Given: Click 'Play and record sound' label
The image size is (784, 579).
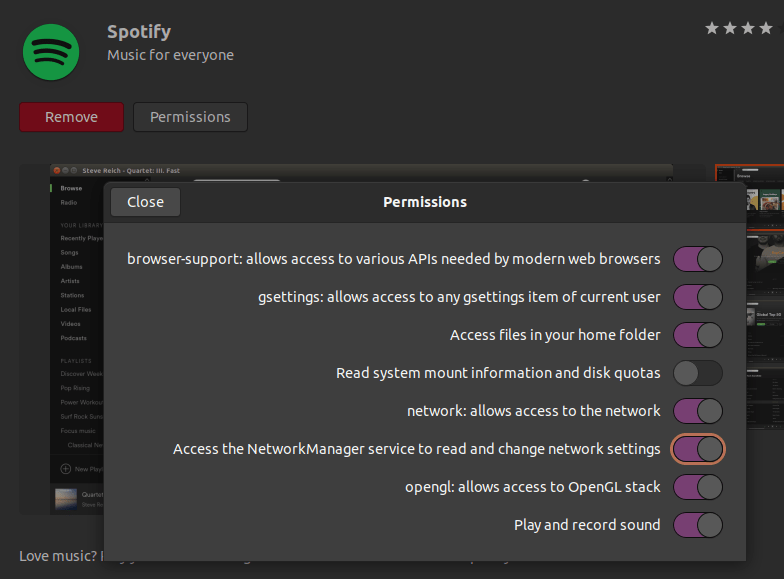Looking at the screenshot, I should (x=587, y=525).
